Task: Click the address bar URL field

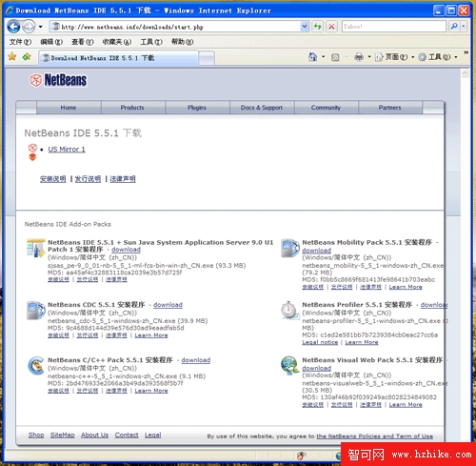Action: click(x=175, y=27)
